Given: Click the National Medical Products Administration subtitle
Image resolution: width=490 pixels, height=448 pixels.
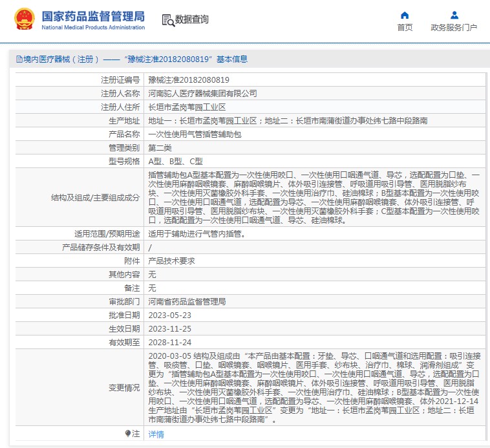Looking at the screenshot, I should click(93, 28).
